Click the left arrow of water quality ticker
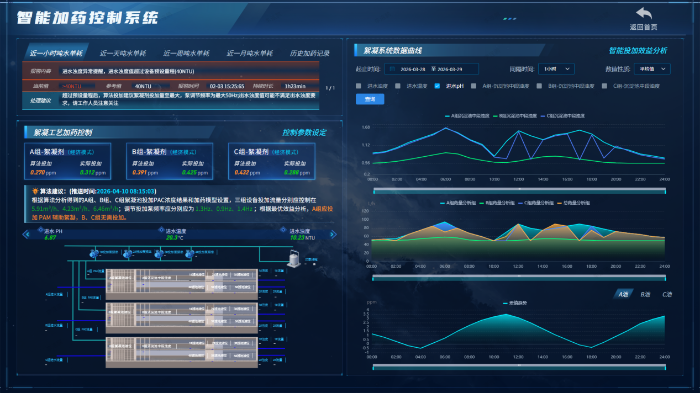700x393 pixels. pyautogui.click(x=26, y=234)
